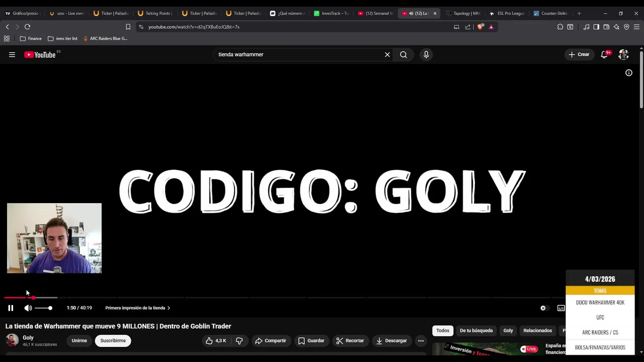
Task: Open the more actions three-dot menu
Action: (421, 341)
